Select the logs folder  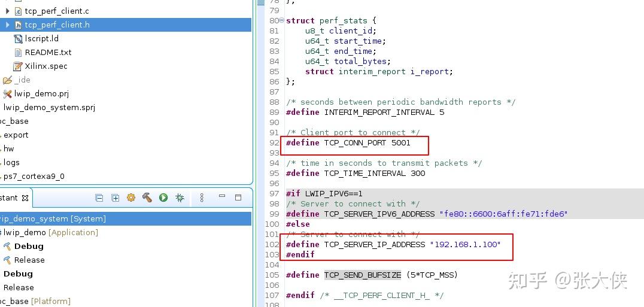pos(11,163)
